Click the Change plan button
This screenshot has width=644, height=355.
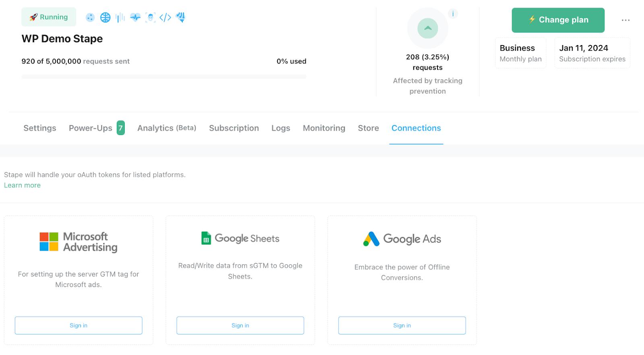[x=558, y=20]
